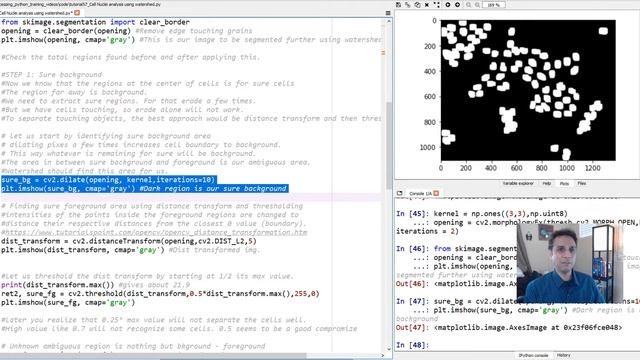Click the 'ret2, sure_fg = cv2.threshold' line
This screenshot has height=360, width=640.
pyautogui.click(x=160, y=293)
